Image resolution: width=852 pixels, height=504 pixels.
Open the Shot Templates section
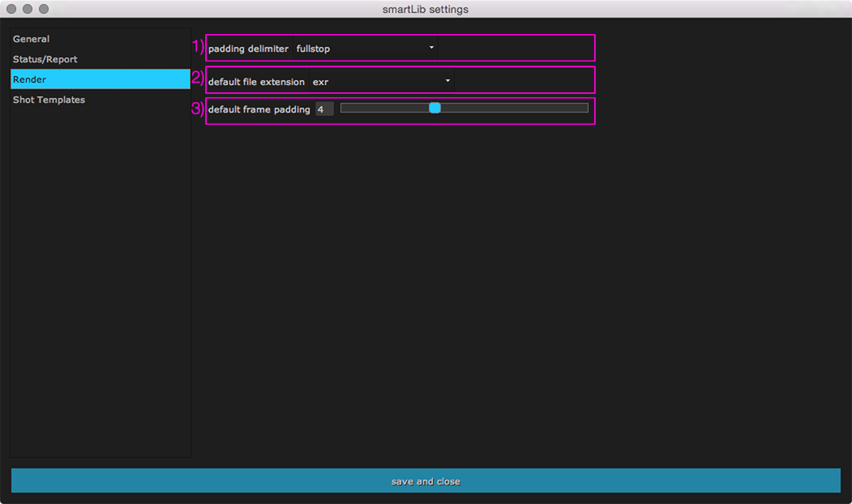click(49, 100)
